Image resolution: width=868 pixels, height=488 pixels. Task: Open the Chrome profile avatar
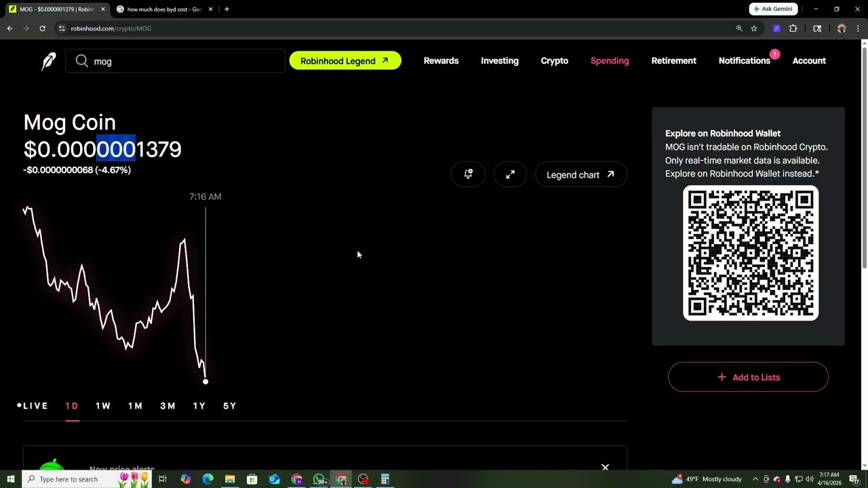click(x=842, y=28)
